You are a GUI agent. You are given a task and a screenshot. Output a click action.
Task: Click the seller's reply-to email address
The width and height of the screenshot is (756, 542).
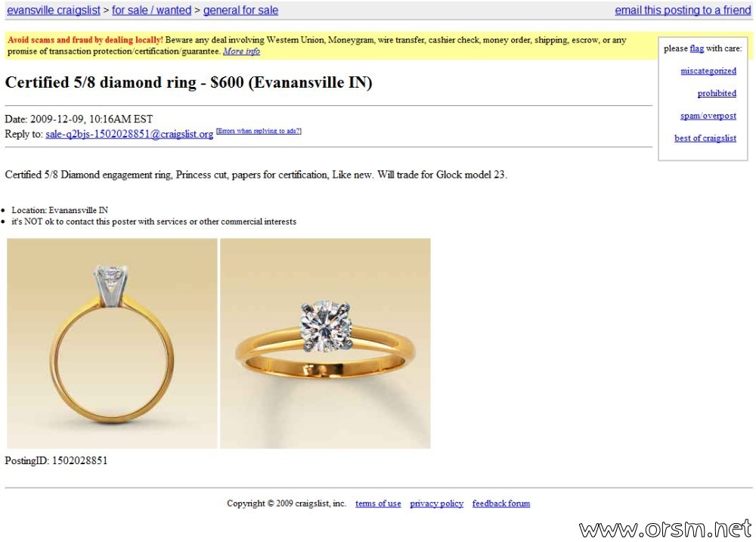pyautogui.click(x=129, y=134)
